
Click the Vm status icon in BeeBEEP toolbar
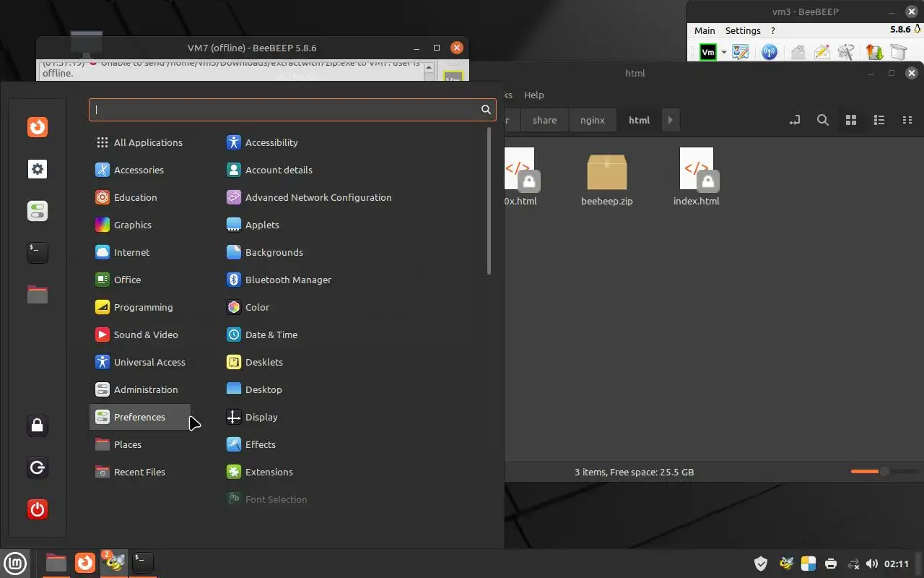(x=708, y=52)
